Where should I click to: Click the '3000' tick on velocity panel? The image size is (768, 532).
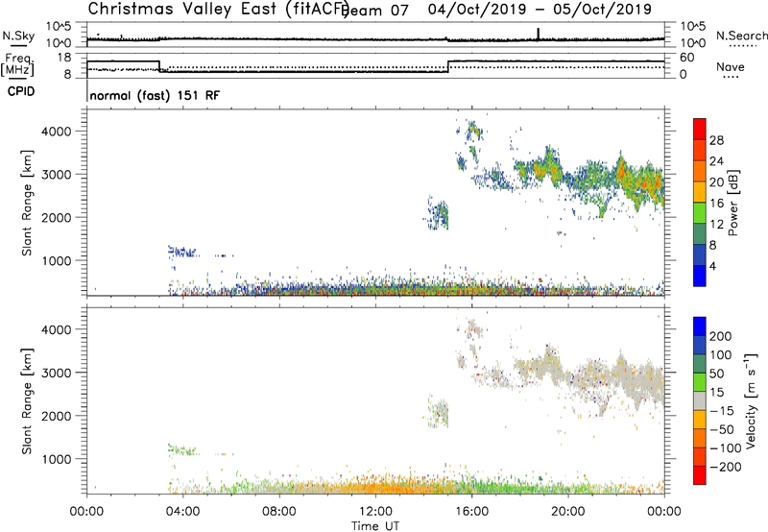click(x=56, y=373)
